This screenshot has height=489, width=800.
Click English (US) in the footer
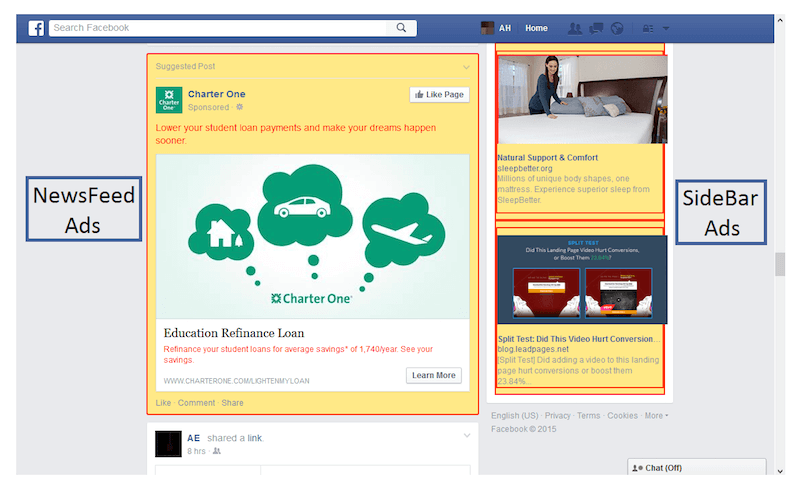[x=515, y=416]
